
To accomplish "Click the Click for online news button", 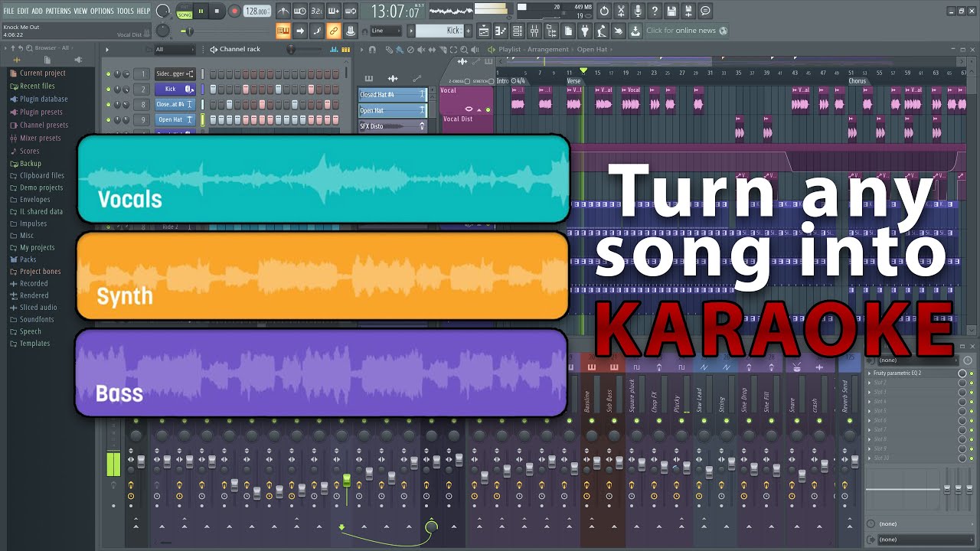I will (x=687, y=31).
